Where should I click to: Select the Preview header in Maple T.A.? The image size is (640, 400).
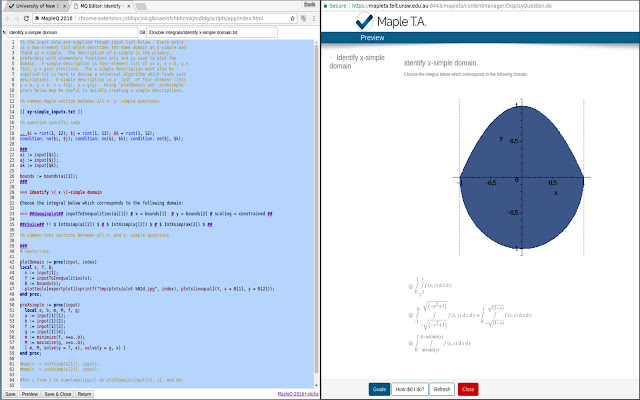click(x=372, y=38)
